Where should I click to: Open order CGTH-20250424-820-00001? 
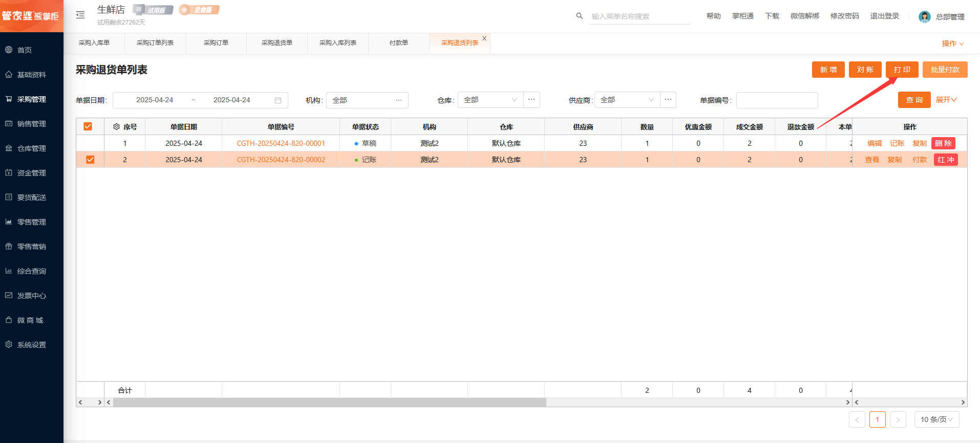click(281, 143)
